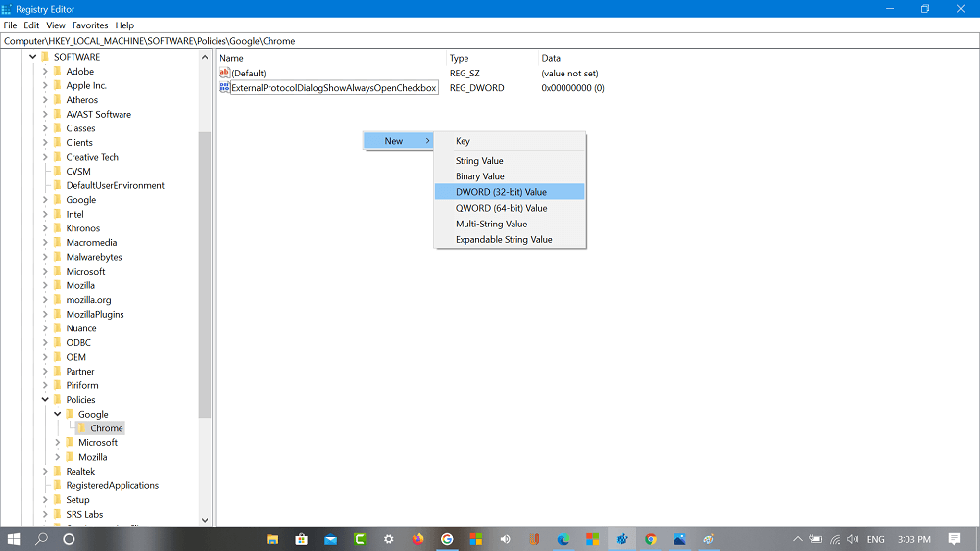Open the File menu
The width and height of the screenshot is (980, 551).
click(10, 25)
